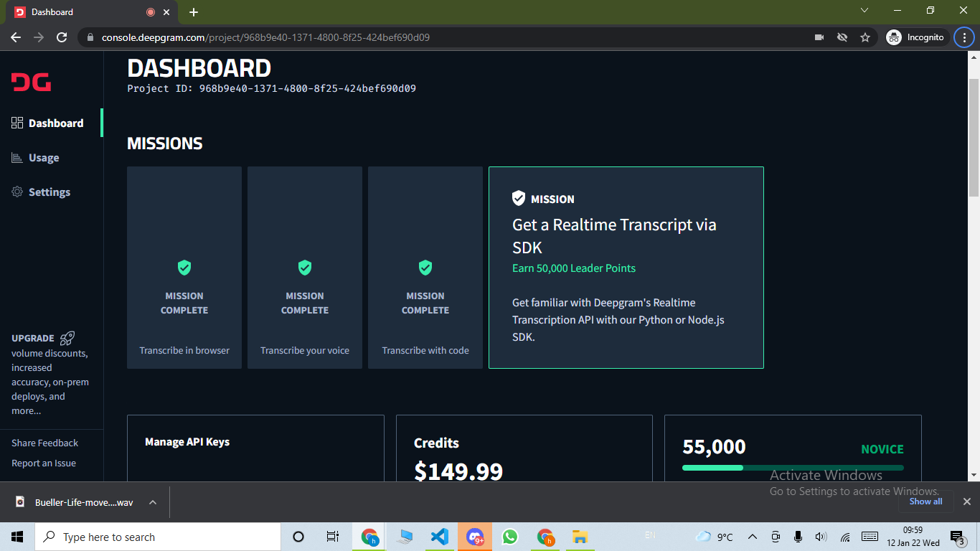Screen dimensions: 980x551
Task: Click the weather 9°C widget
Action: tap(715, 537)
